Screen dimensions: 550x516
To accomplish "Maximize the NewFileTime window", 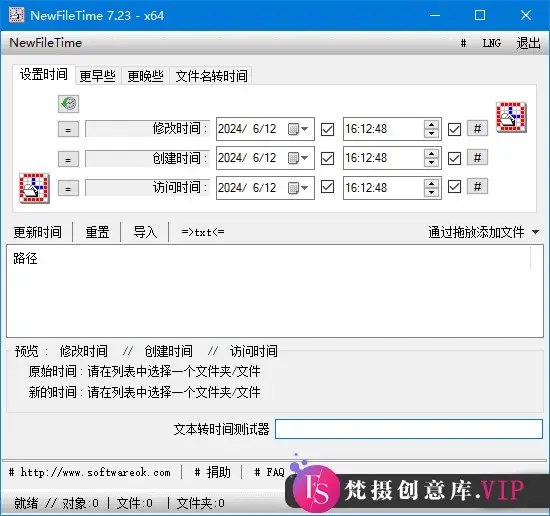I will click(x=480, y=15).
